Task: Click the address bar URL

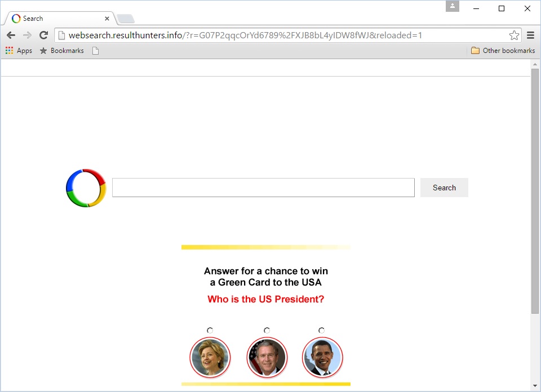Action: (245, 35)
